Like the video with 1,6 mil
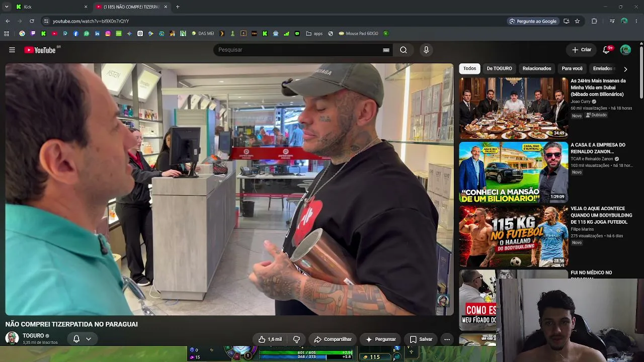The width and height of the screenshot is (644, 362). pyautogui.click(x=270, y=339)
